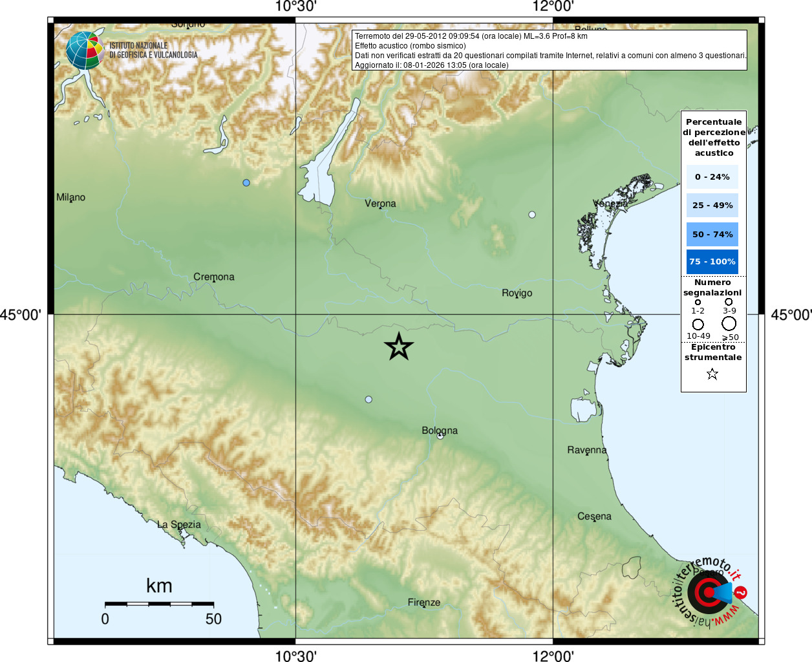Click the Bologna city label

[x=440, y=431]
